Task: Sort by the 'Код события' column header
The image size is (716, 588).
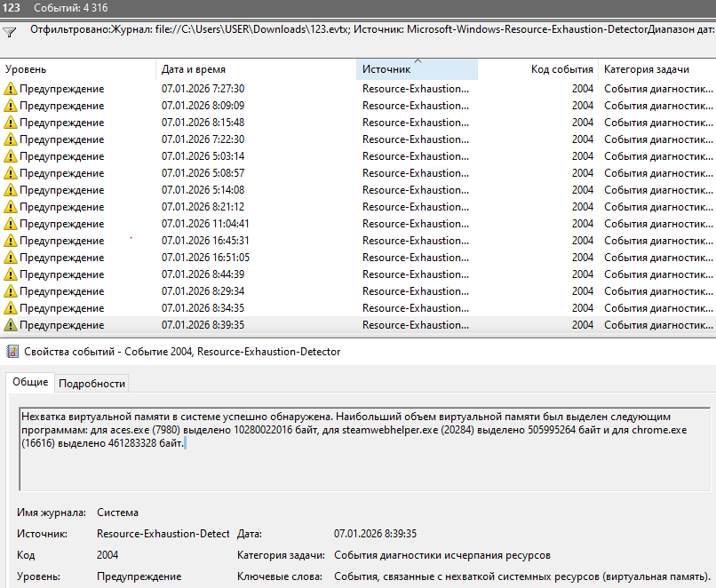Action: [x=538, y=69]
